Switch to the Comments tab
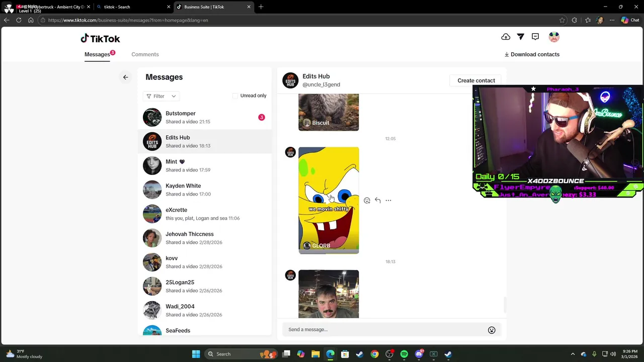644x362 pixels. tap(145, 54)
